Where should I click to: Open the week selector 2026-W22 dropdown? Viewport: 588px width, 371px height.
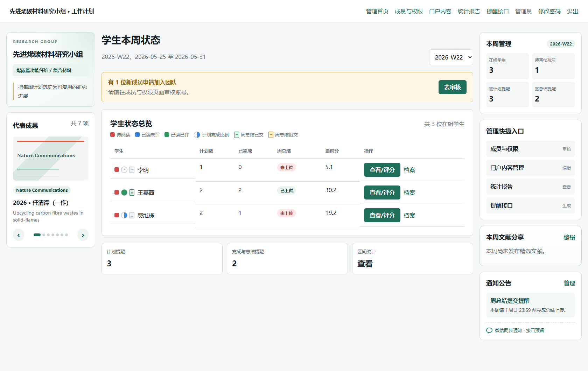[451, 57]
